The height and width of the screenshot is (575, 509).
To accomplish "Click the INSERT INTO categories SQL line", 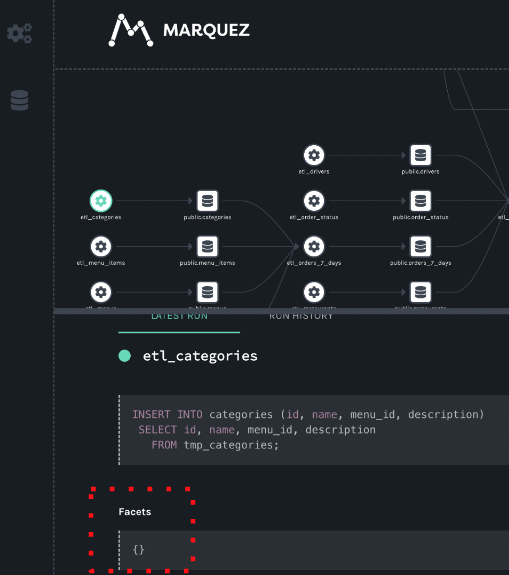I will point(308,414).
